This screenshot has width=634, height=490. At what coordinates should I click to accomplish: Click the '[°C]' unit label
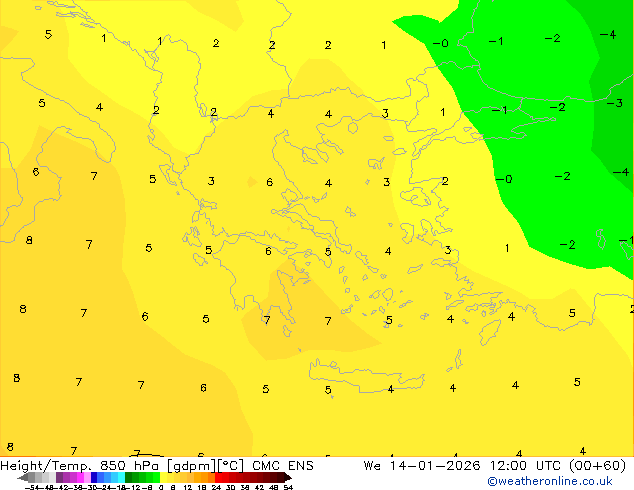[231, 466]
